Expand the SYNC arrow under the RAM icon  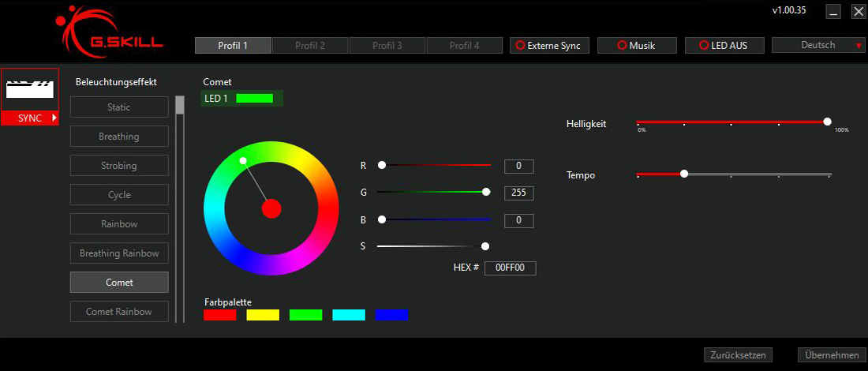(x=54, y=118)
